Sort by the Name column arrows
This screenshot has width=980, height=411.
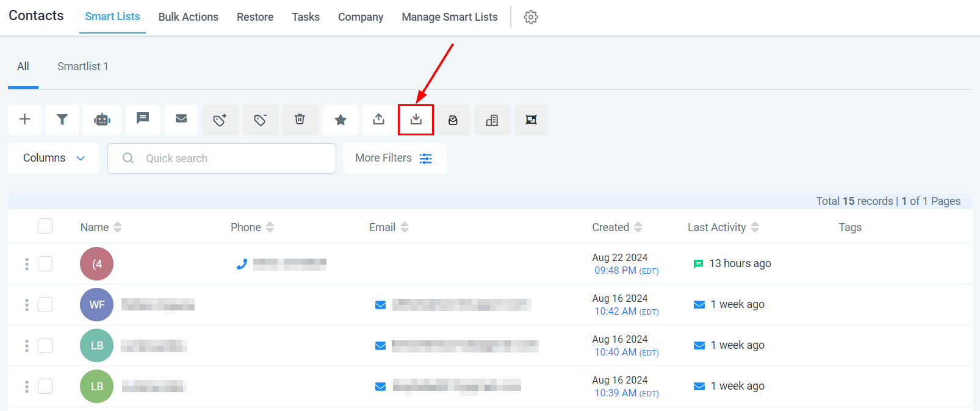pyautogui.click(x=118, y=227)
